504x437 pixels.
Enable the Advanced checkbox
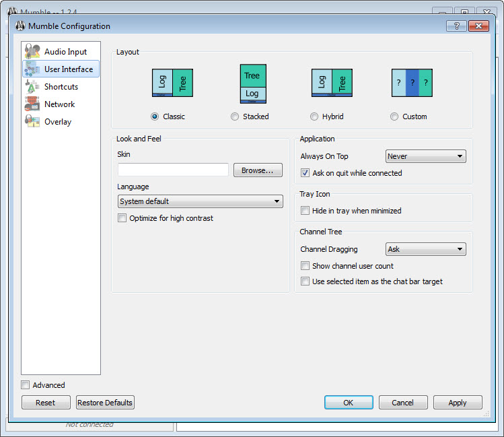click(x=25, y=385)
